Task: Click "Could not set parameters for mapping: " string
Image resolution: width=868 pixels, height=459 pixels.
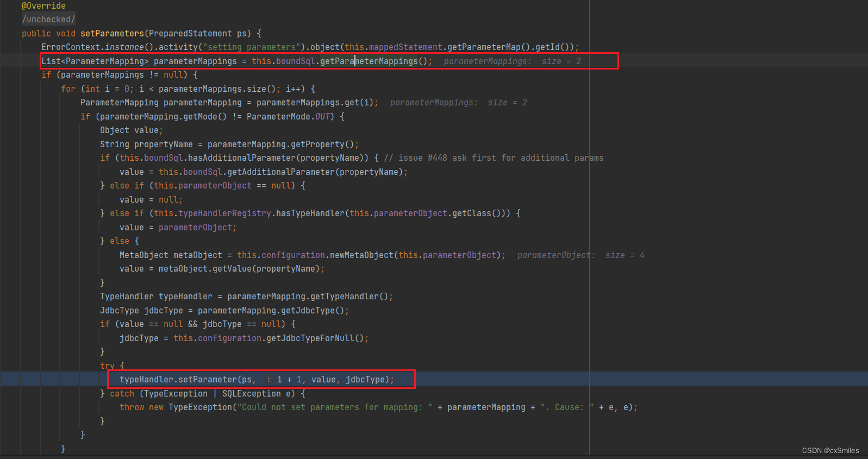Action: 335,407
